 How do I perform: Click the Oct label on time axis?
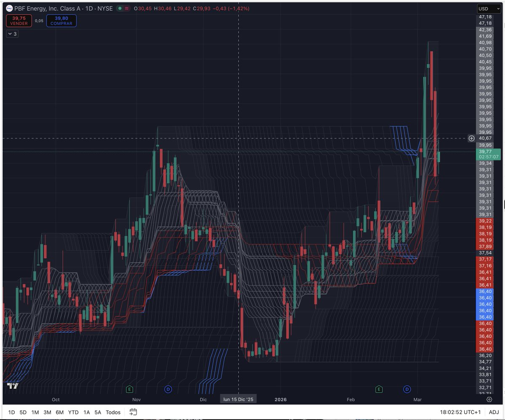56,399
